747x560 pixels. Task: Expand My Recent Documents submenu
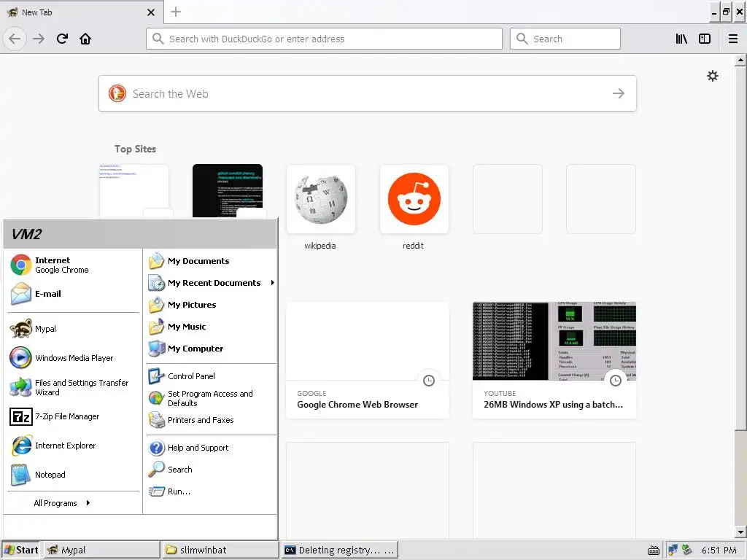212,283
